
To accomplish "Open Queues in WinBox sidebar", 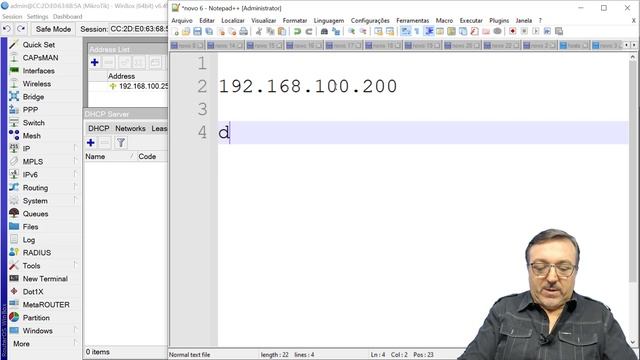I will point(35,213).
